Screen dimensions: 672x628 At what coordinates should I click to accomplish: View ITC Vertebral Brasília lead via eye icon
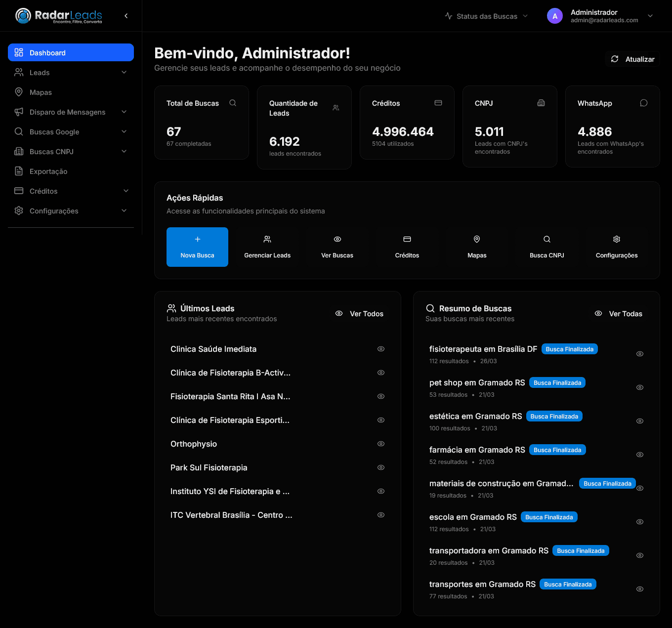click(x=381, y=515)
